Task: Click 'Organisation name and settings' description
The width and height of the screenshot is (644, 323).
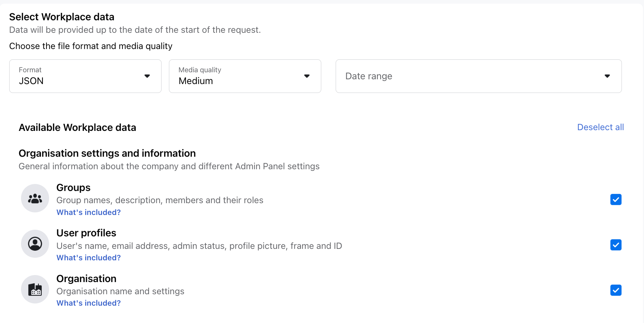Action: pyautogui.click(x=120, y=291)
